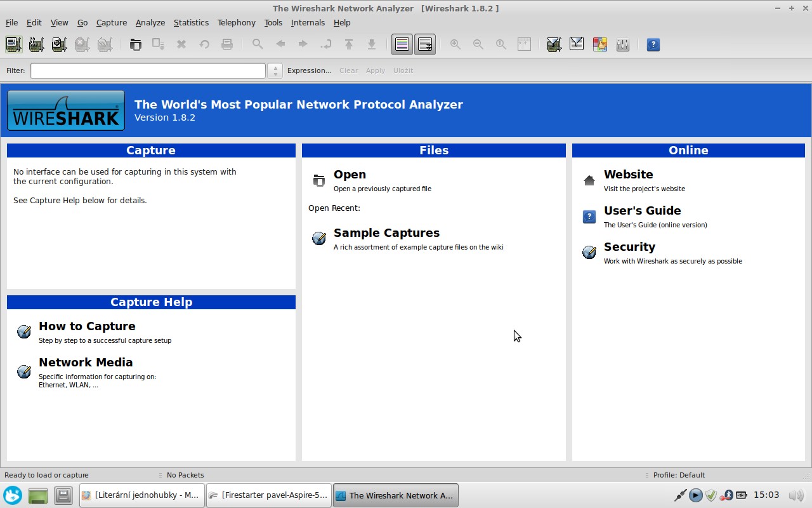Click the Clear filter button

[x=348, y=70]
